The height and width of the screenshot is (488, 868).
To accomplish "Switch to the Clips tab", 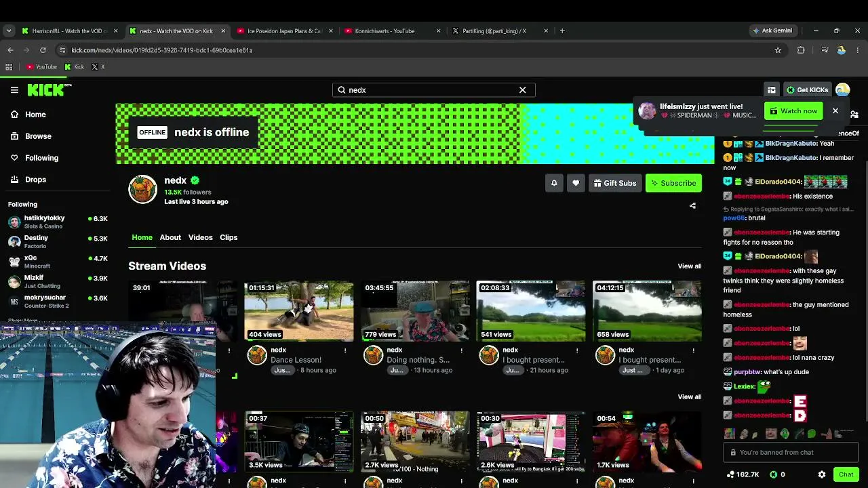I will tap(229, 237).
